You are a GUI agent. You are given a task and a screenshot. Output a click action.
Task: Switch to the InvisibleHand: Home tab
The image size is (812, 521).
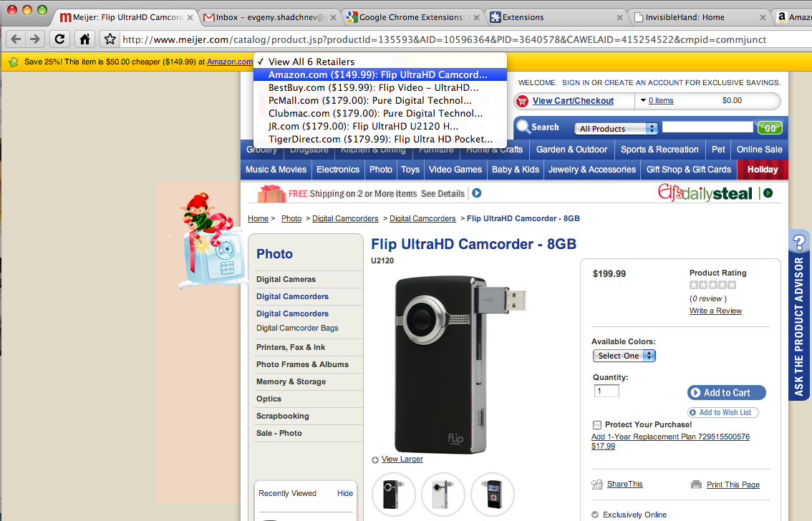pos(699,18)
